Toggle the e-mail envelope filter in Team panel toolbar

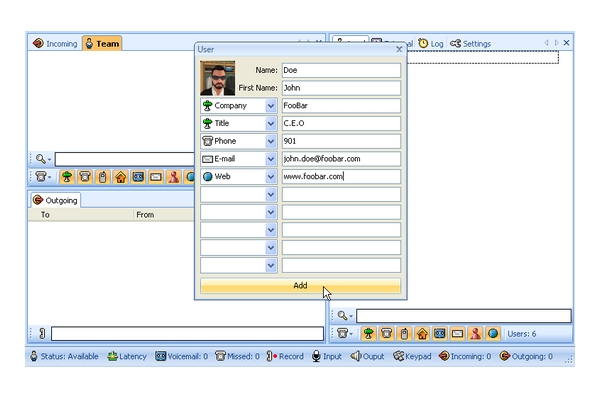(156, 177)
